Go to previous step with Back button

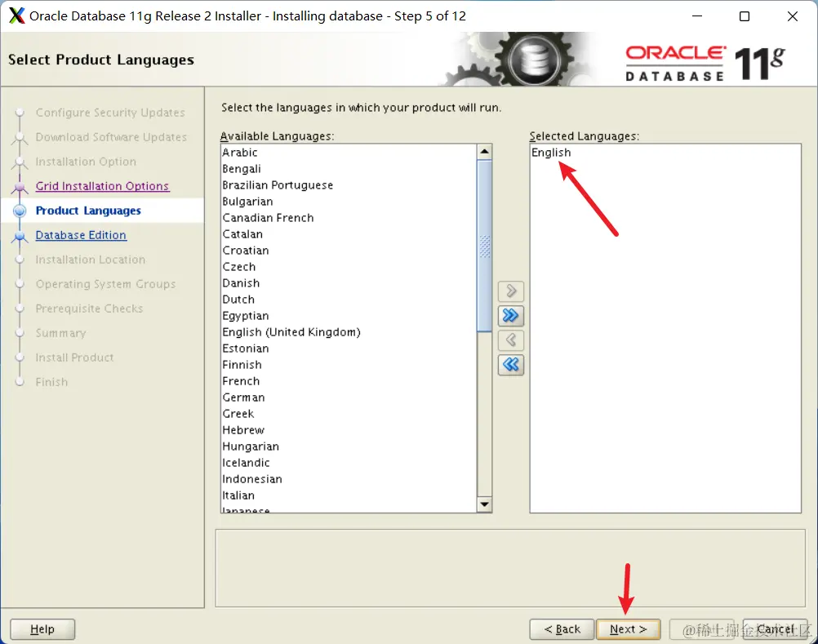point(562,629)
